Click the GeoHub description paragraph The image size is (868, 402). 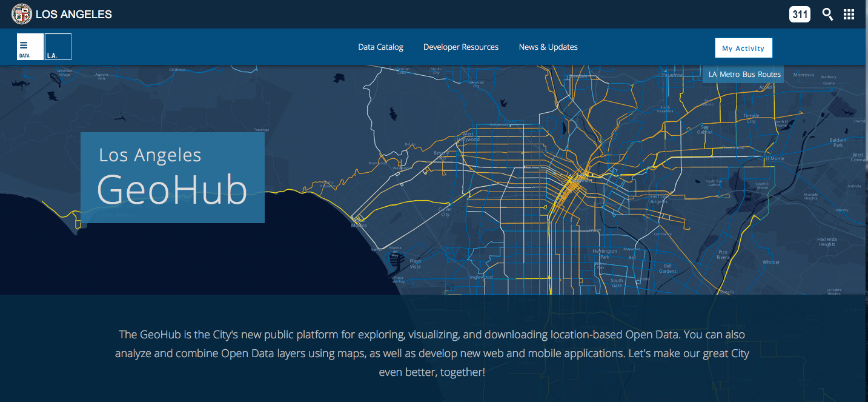click(432, 353)
